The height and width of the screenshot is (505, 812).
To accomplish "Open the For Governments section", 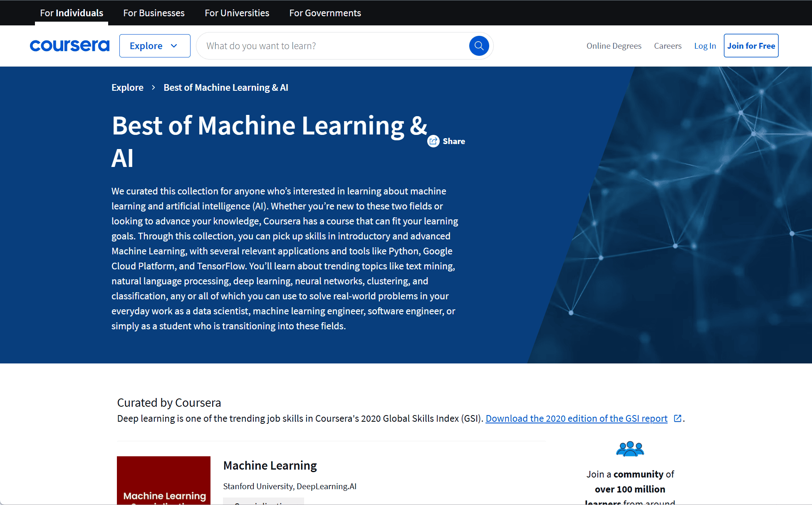I will (x=325, y=13).
